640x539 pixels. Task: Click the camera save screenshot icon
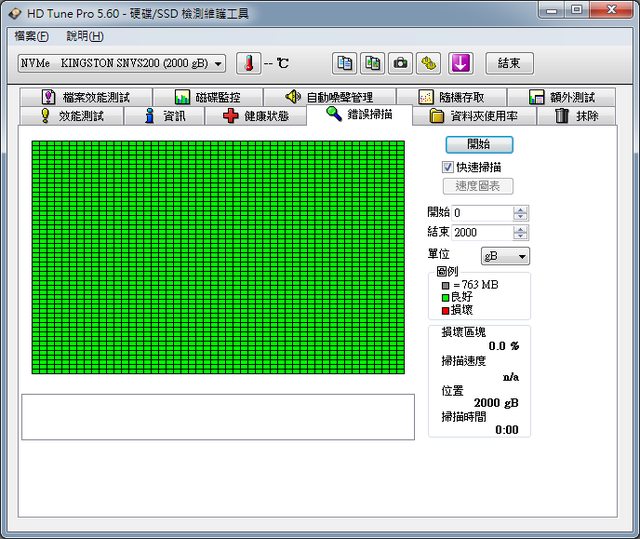click(400, 63)
